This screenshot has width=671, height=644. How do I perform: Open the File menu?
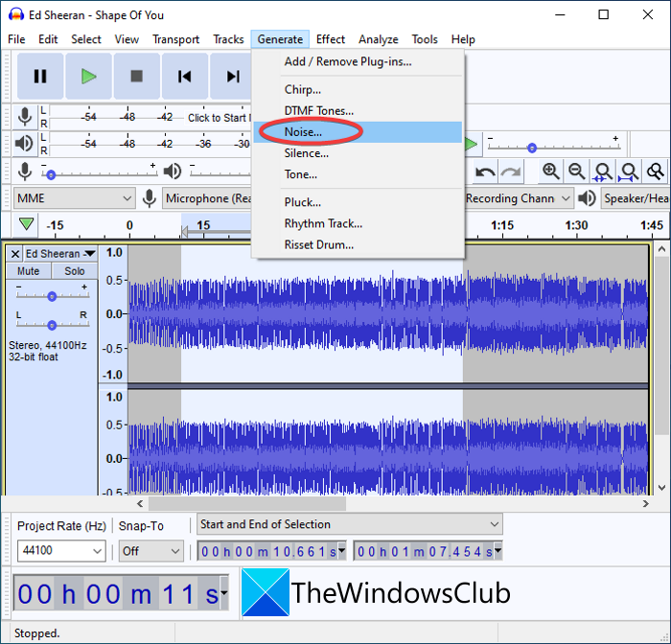16,39
